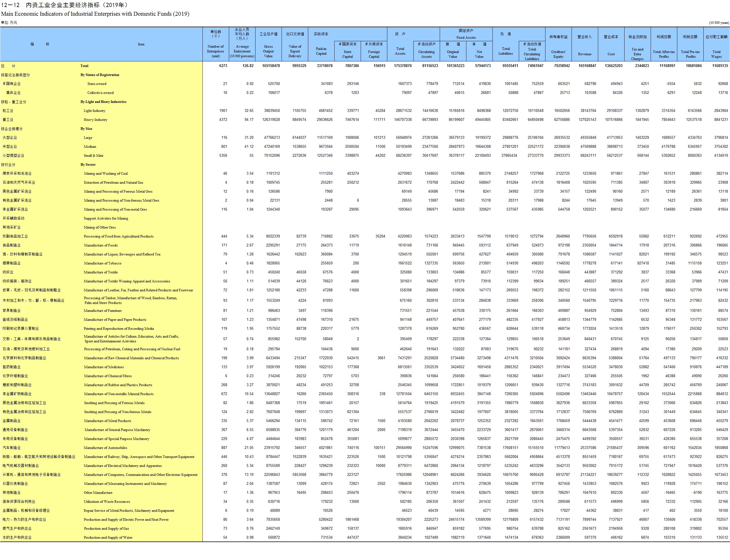This screenshot has width=730, height=560.
Task: Click the 'Item' header cell
Action: pyautogui.click(x=141, y=44)
